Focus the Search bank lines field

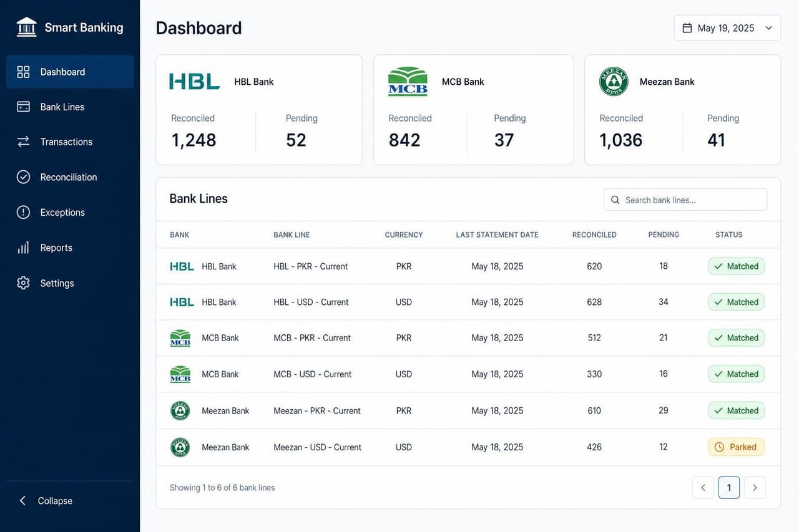point(685,200)
